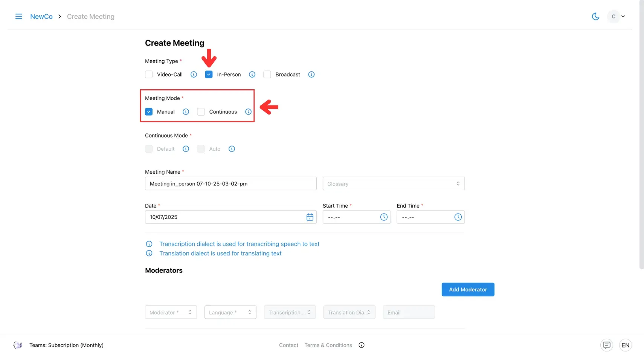The image size is (644, 356).
Task: Open the Moderator selection dropdown
Action: pyautogui.click(x=171, y=312)
